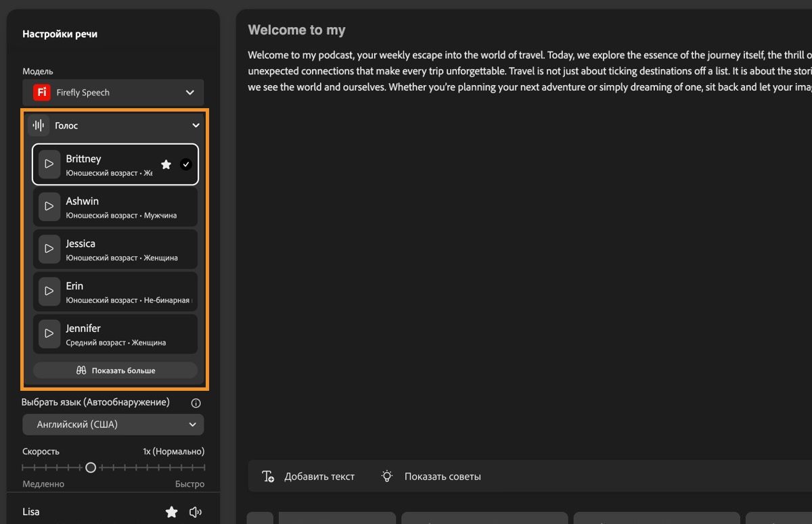
Task: Play the Brittney voice preview
Action: click(49, 164)
